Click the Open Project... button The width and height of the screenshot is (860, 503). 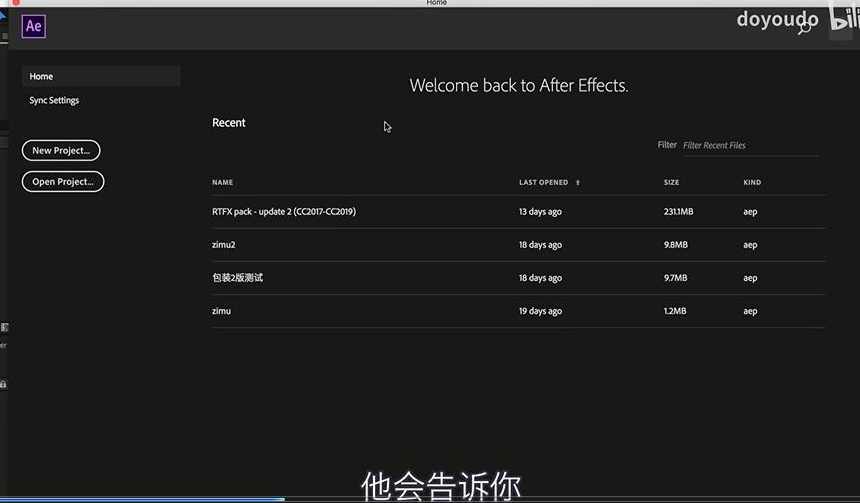pos(63,182)
